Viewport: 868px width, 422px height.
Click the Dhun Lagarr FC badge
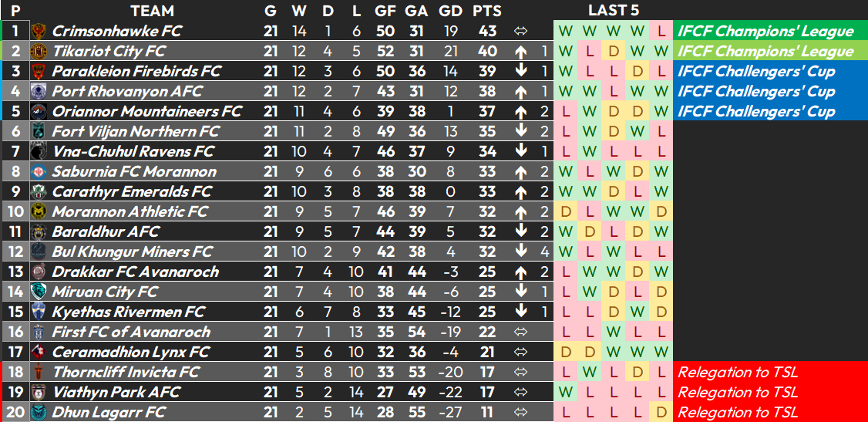click(x=39, y=412)
